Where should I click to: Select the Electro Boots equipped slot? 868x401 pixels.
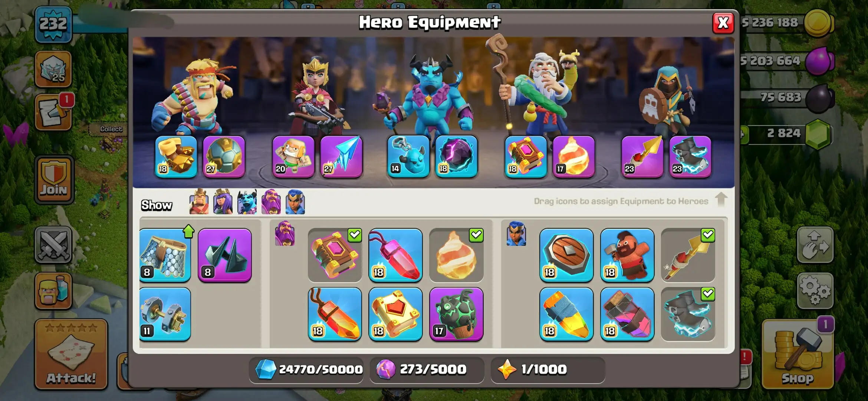(x=690, y=156)
